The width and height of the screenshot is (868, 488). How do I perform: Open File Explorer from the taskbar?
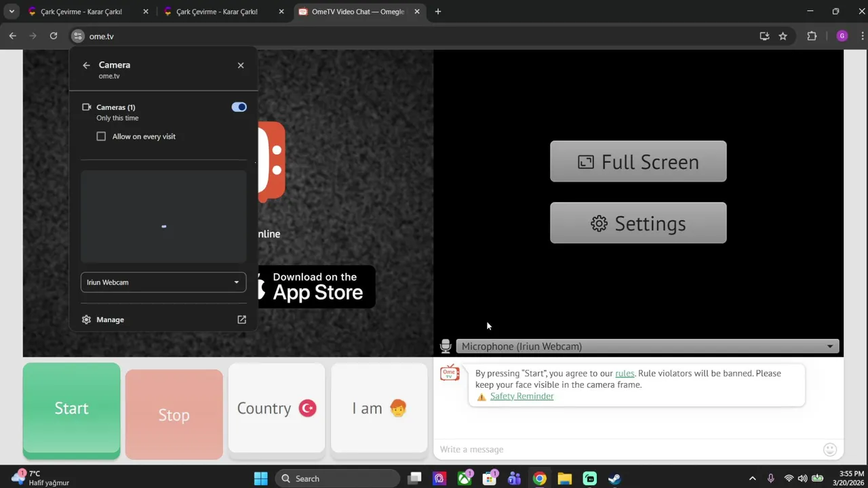coord(565,479)
